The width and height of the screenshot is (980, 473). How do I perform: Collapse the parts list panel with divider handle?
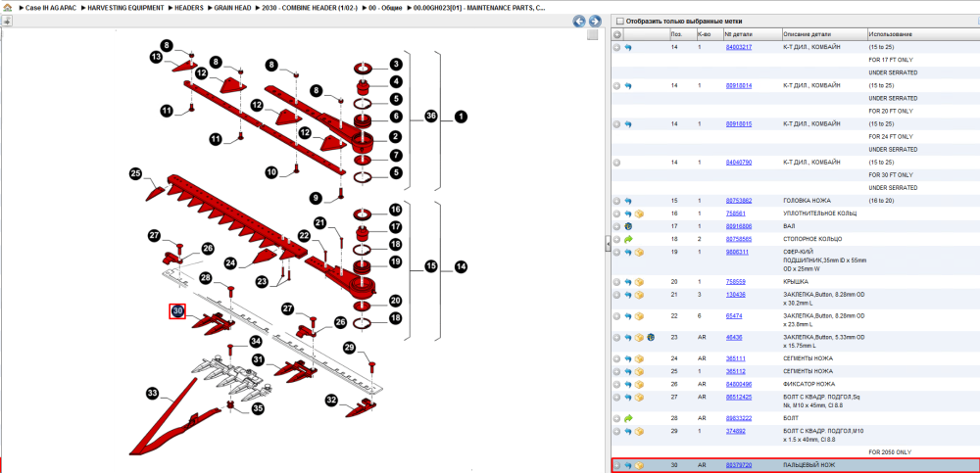608,245
